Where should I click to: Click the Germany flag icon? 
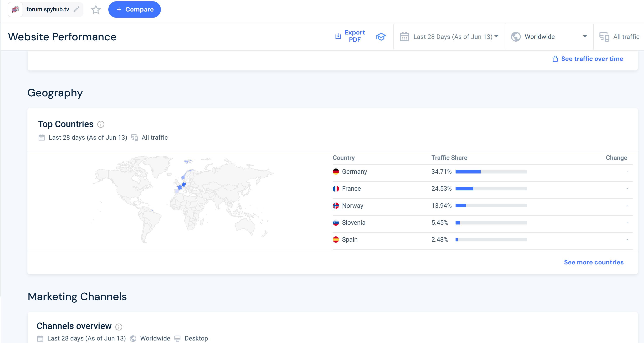(x=336, y=172)
